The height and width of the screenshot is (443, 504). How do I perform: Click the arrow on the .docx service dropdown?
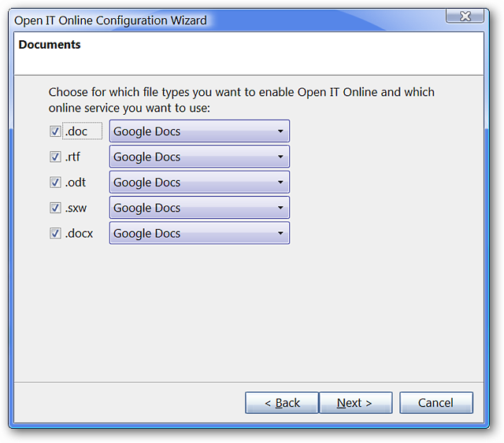pyautogui.click(x=280, y=233)
